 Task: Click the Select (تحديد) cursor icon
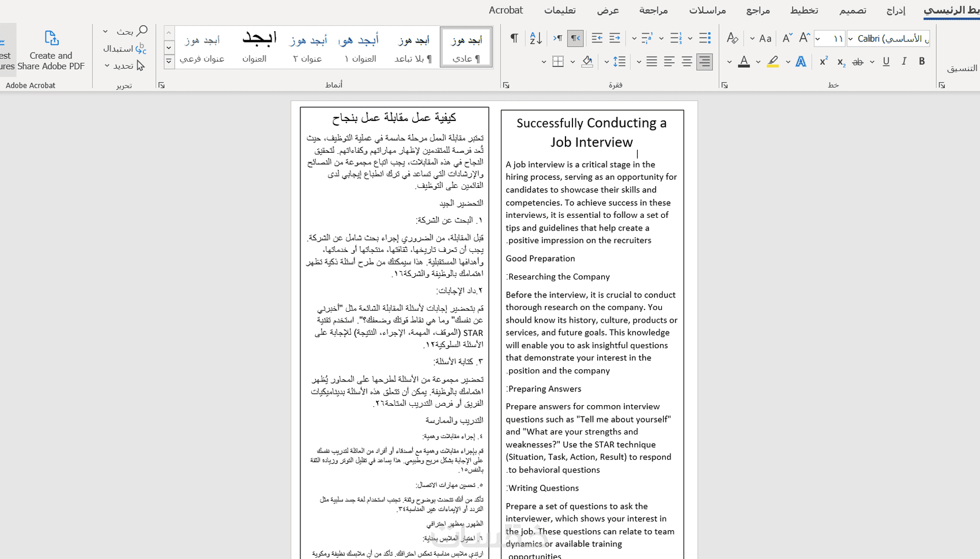coord(141,66)
